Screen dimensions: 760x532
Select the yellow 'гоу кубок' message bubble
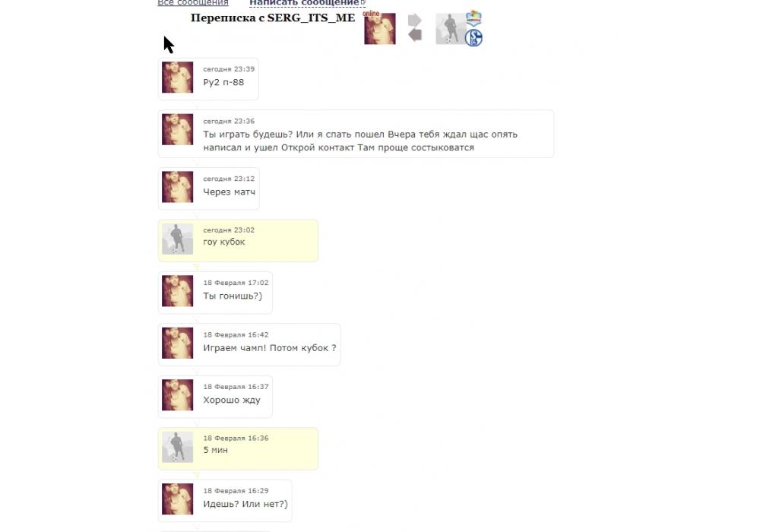pyautogui.click(x=238, y=241)
